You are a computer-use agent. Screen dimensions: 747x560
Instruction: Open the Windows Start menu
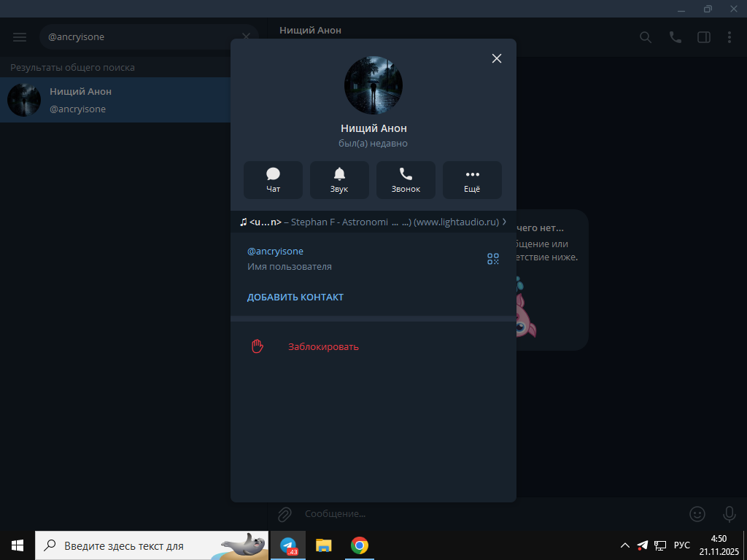tap(18, 545)
